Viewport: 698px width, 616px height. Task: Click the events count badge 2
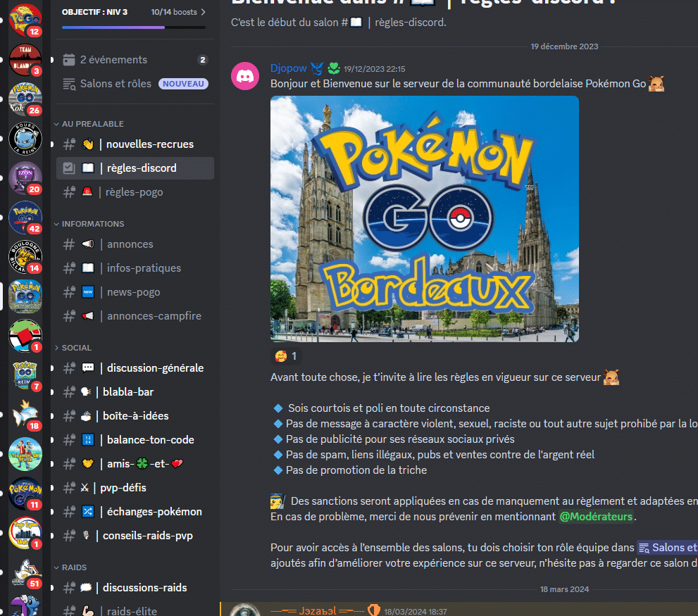coord(203,60)
